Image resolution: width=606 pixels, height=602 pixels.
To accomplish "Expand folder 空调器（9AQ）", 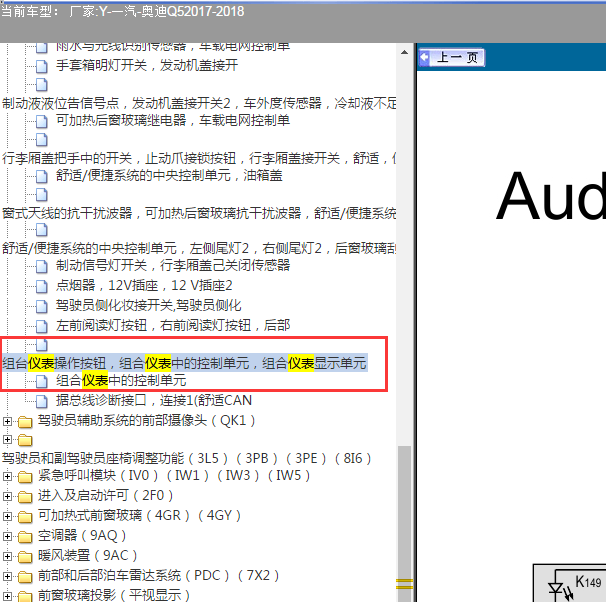I will point(7,536).
